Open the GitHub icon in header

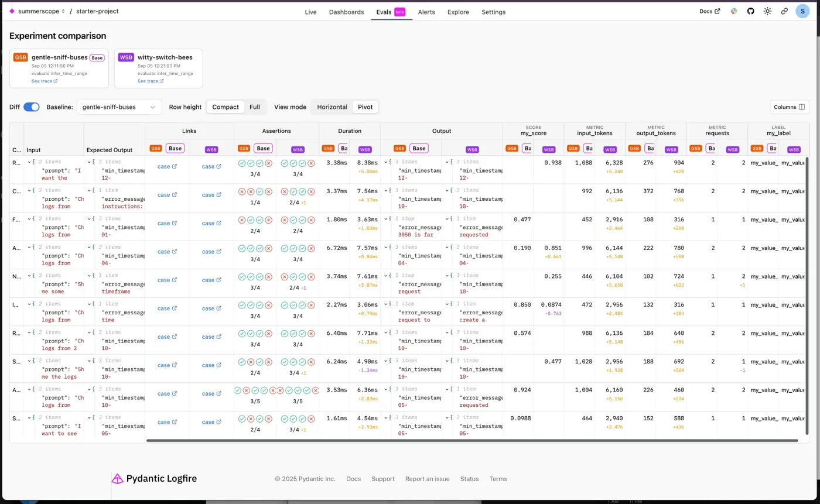click(750, 11)
